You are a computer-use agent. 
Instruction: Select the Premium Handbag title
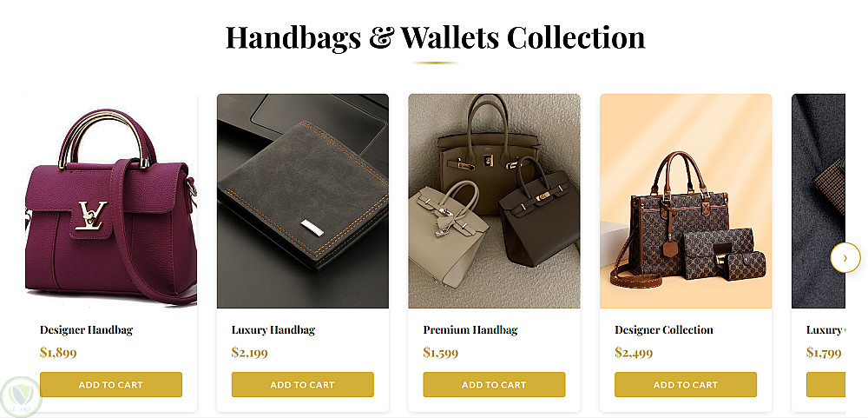[x=470, y=330]
